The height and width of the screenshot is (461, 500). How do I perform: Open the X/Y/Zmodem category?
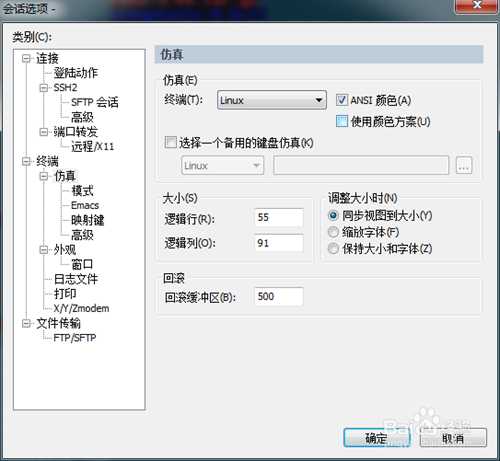click(x=81, y=308)
